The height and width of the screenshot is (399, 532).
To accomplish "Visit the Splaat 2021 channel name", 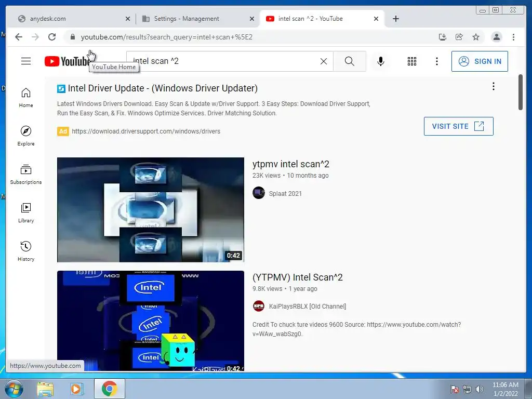I will pyautogui.click(x=285, y=194).
